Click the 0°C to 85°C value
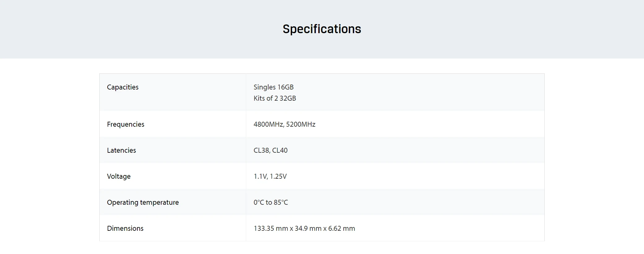This screenshot has width=644, height=254. (271, 202)
